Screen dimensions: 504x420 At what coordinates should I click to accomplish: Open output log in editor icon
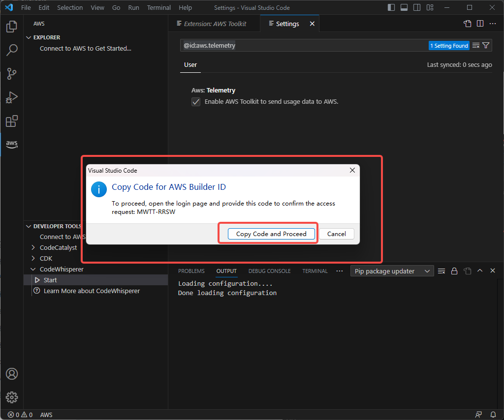(x=468, y=271)
